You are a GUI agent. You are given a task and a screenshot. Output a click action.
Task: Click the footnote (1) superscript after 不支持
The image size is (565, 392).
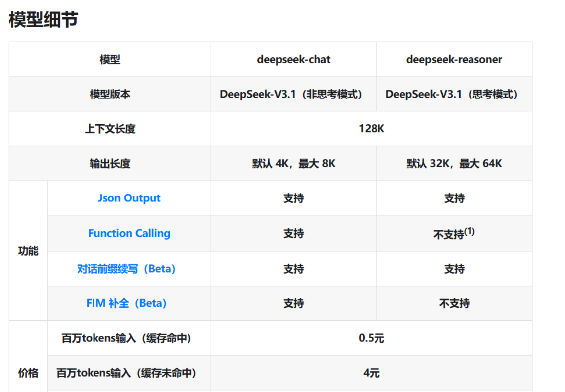[x=470, y=231]
